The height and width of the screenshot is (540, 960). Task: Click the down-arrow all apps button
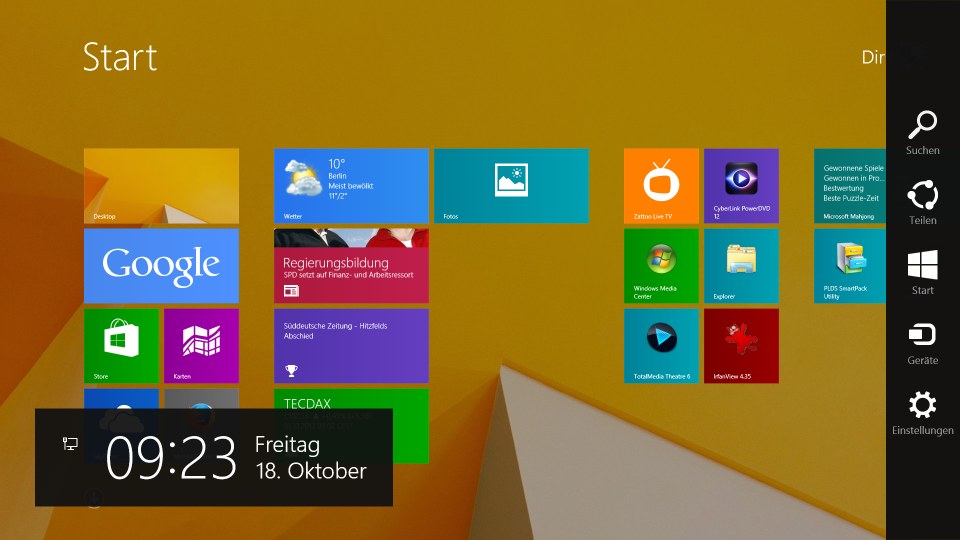point(93,499)
